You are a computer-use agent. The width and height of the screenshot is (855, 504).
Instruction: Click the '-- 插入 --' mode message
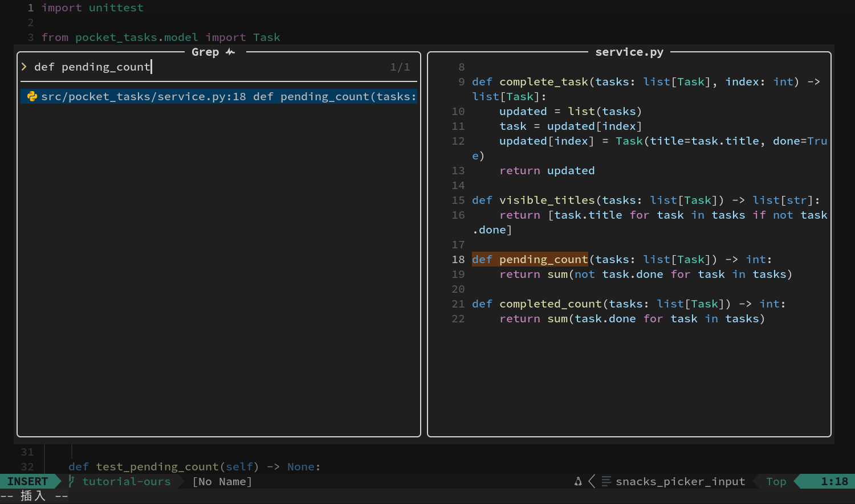34,496
